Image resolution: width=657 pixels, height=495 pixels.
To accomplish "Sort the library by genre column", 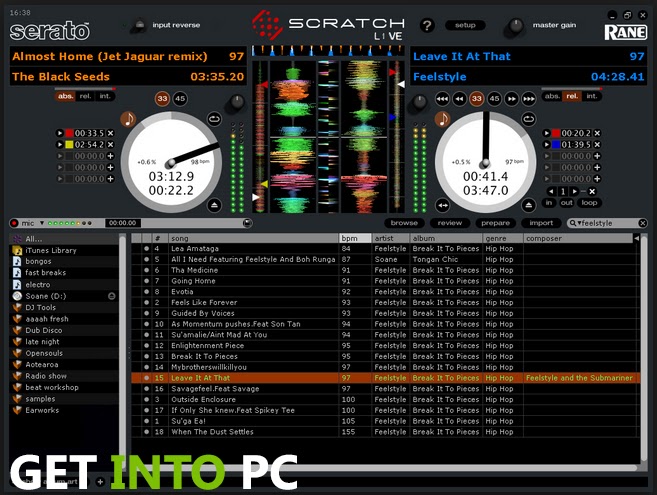I will click(x=503, y=238).
